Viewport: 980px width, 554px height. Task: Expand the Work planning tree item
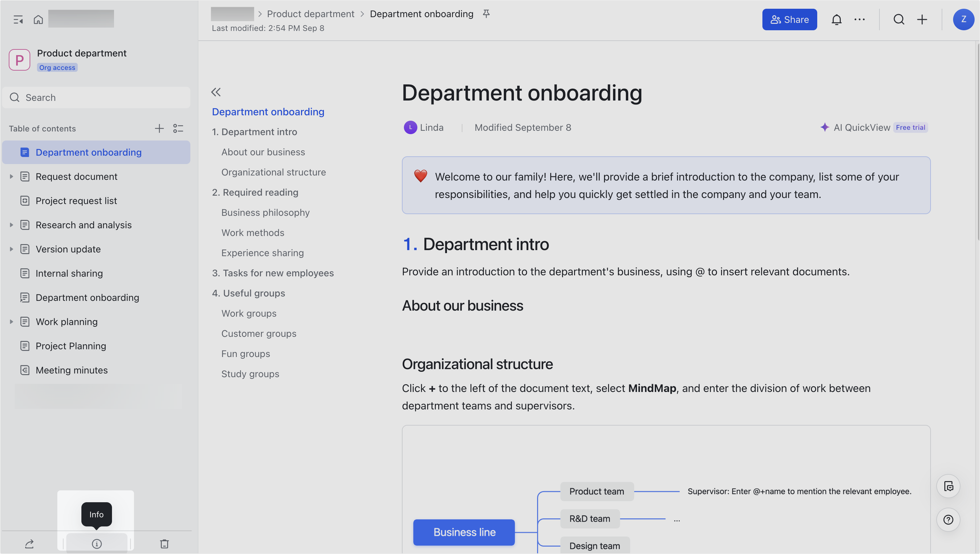[x=11, y=322]
